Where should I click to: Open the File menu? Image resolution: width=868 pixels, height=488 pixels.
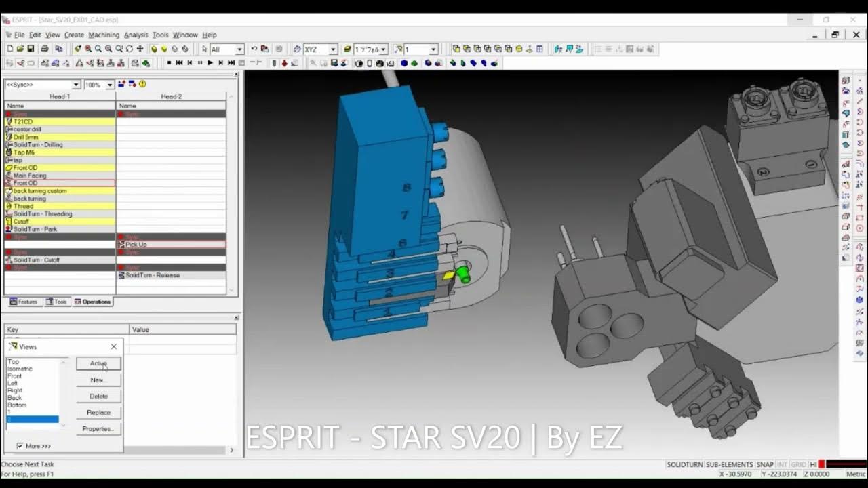coord(19,35)
